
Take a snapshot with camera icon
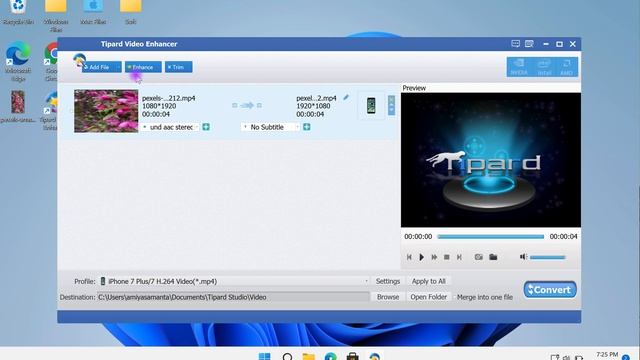pos(478,257)
